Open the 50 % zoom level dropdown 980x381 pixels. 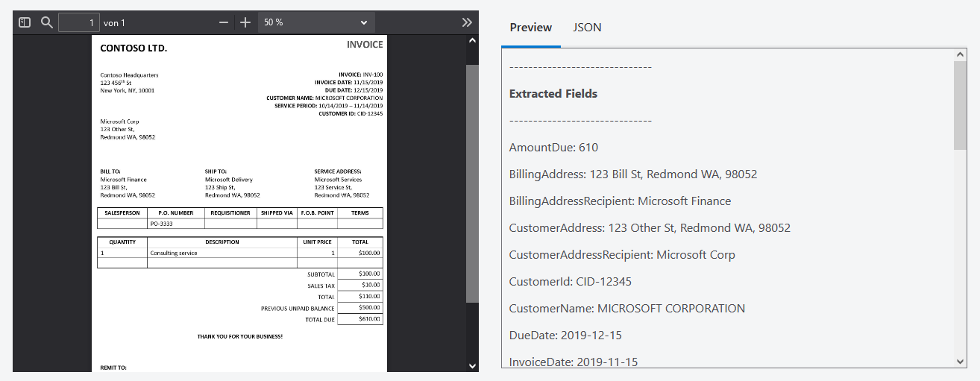(316, 22)
